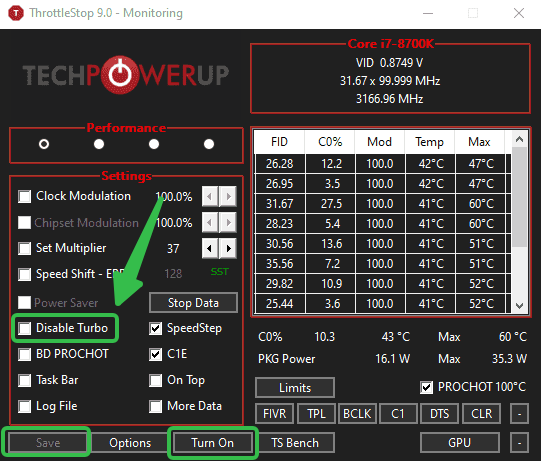Open the TPL window
Viewport: 541px width, 461px height.
pyautogui.click(x=316, y=413)
